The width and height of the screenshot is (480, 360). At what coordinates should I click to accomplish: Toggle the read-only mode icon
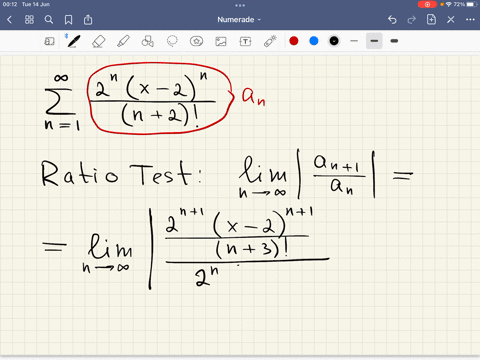(x=49, y=41)
